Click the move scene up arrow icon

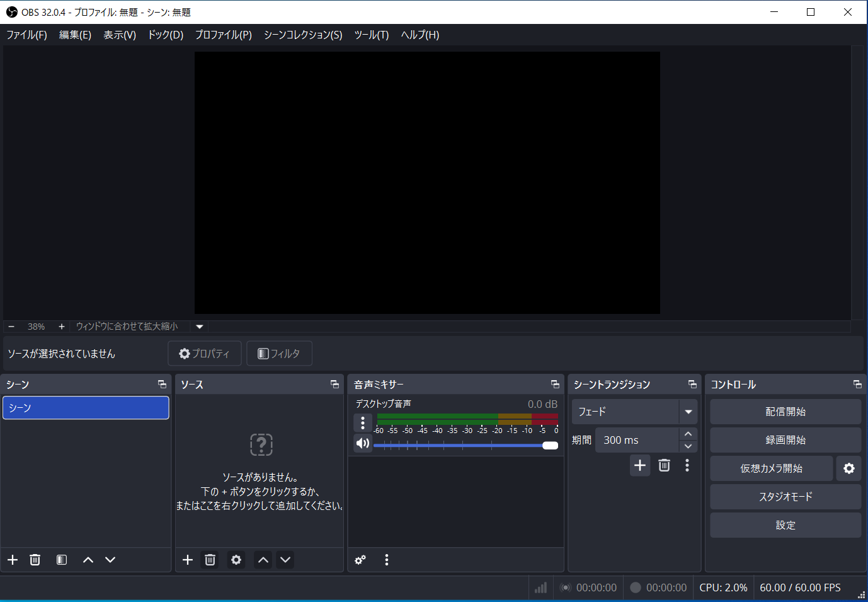(x=88, y=559)
